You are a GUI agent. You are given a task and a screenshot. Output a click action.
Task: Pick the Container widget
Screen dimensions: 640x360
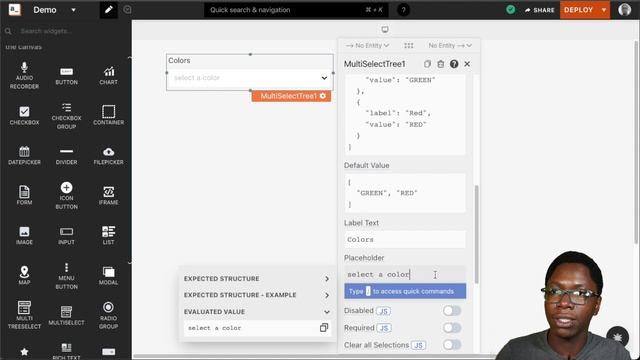coord(108,116)
